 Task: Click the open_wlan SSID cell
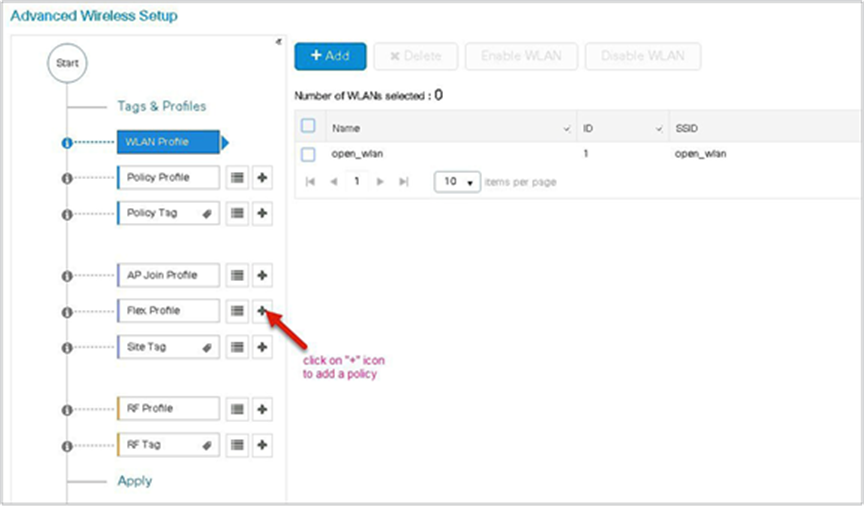pyautogui.click(x=700, y=154)
